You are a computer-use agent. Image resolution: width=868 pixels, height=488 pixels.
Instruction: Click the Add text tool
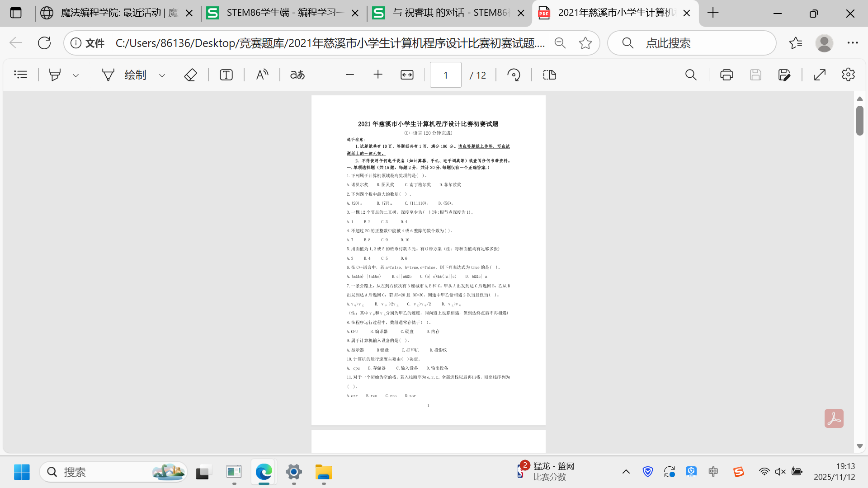coord(226,75)
